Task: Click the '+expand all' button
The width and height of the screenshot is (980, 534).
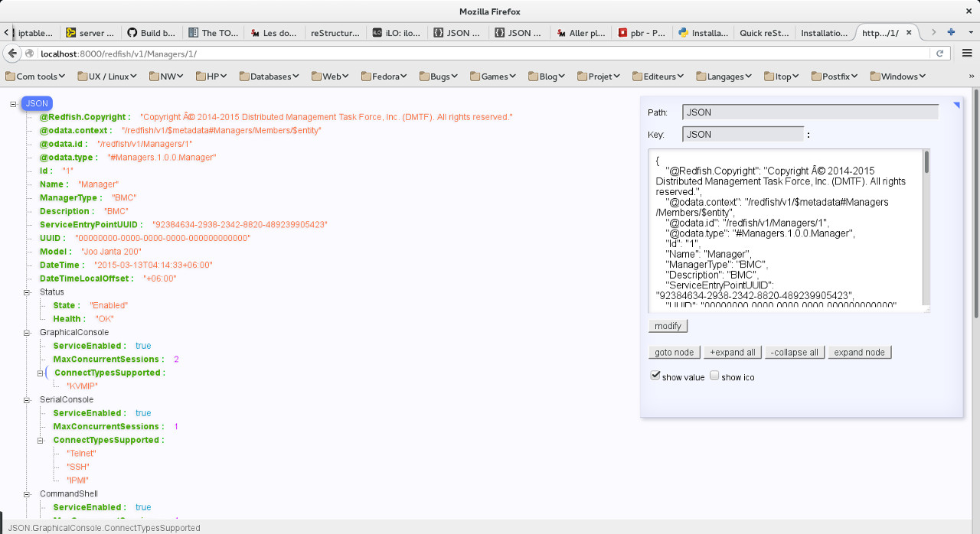Action: tap(732, 353)
